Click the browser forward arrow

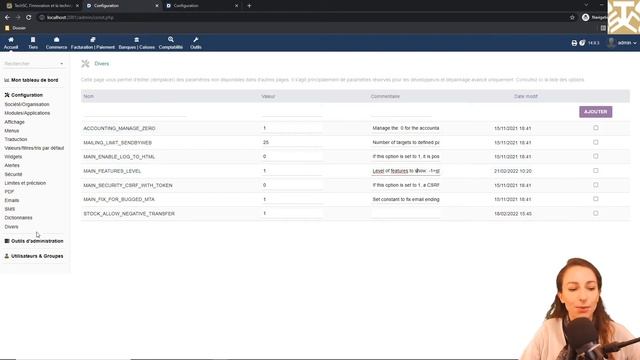point(18,18)
